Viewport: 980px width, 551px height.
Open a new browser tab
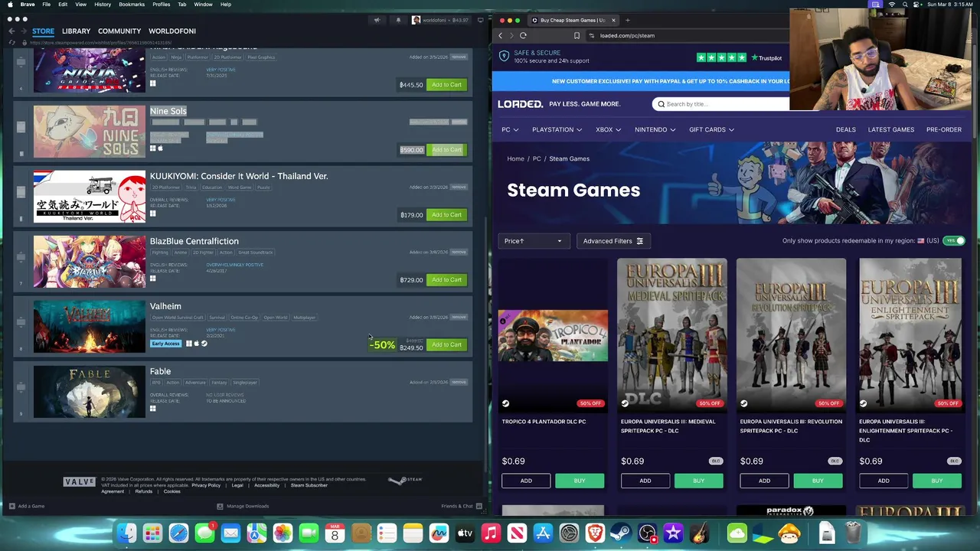[627, 20]
